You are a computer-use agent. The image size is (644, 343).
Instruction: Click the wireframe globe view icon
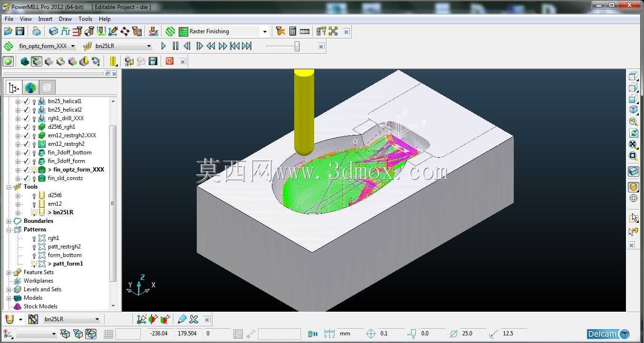point(633,199)
